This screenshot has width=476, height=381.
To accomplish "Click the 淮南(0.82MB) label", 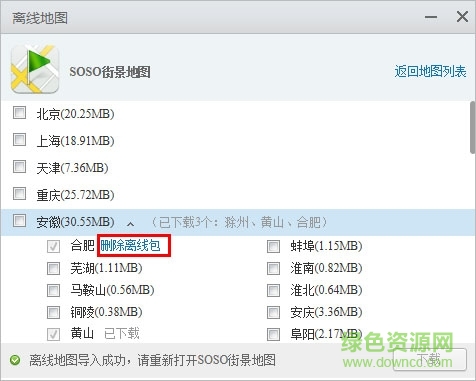I will [326, 268].
